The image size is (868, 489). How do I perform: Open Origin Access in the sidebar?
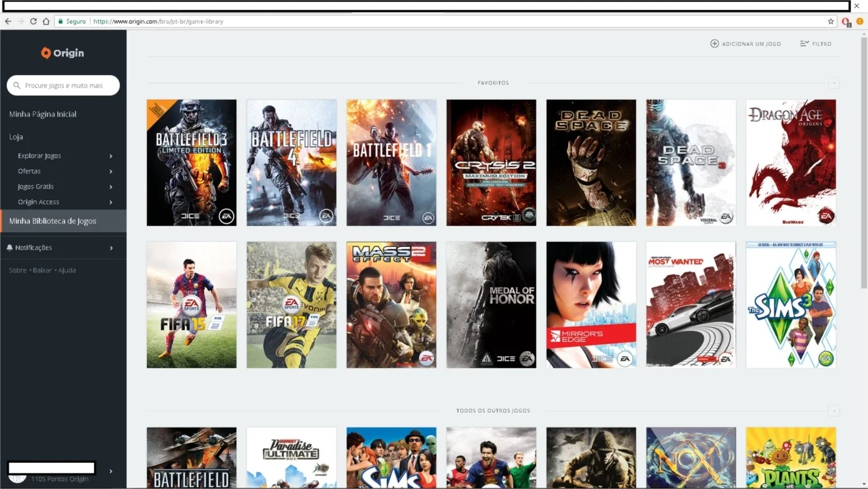(x=38, y=202)
